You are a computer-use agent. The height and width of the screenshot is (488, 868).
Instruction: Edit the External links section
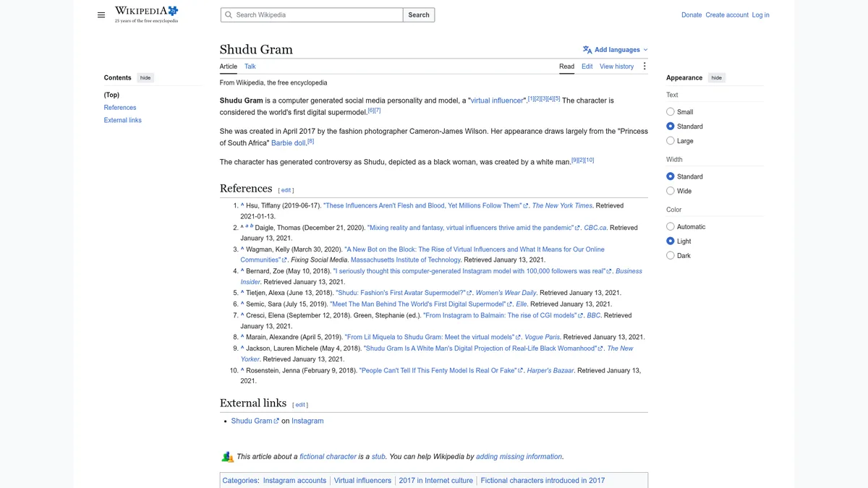301,405
